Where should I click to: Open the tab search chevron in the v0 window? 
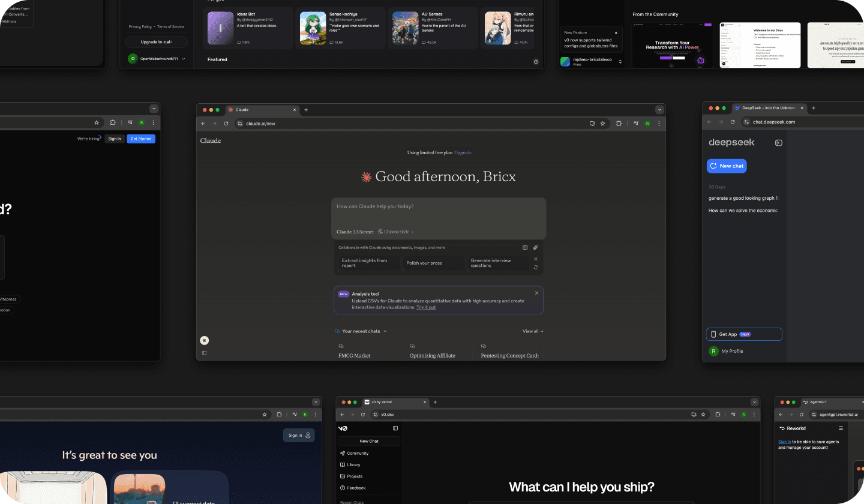[755, 402]
